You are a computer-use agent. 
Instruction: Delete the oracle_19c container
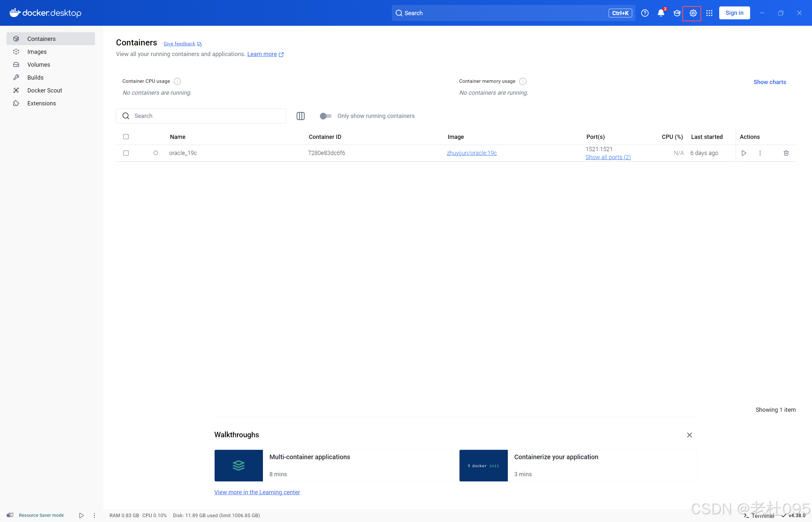click(786, 153)
